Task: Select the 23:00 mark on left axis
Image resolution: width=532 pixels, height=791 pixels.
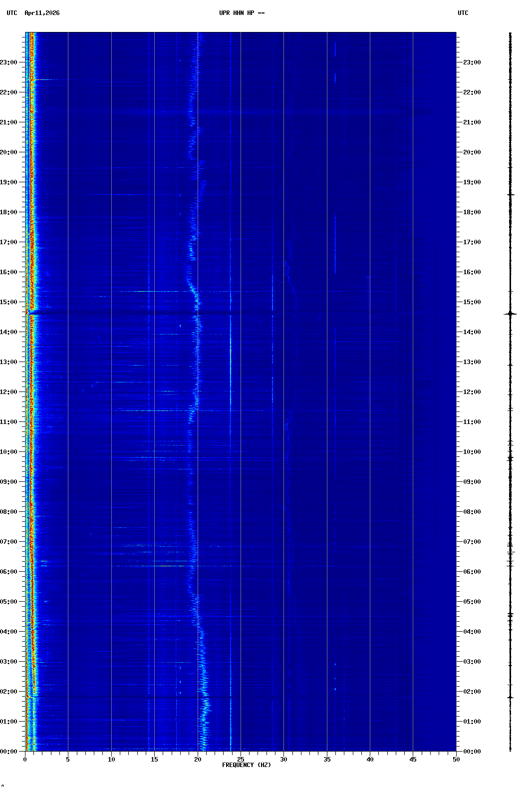Action: click(9, 62)
